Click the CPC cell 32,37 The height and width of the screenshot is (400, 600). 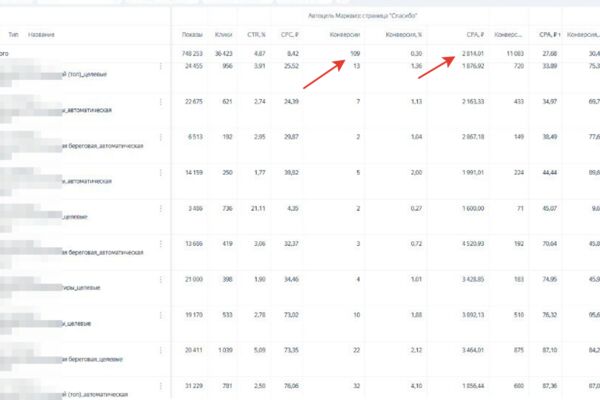tap(292, 244)
